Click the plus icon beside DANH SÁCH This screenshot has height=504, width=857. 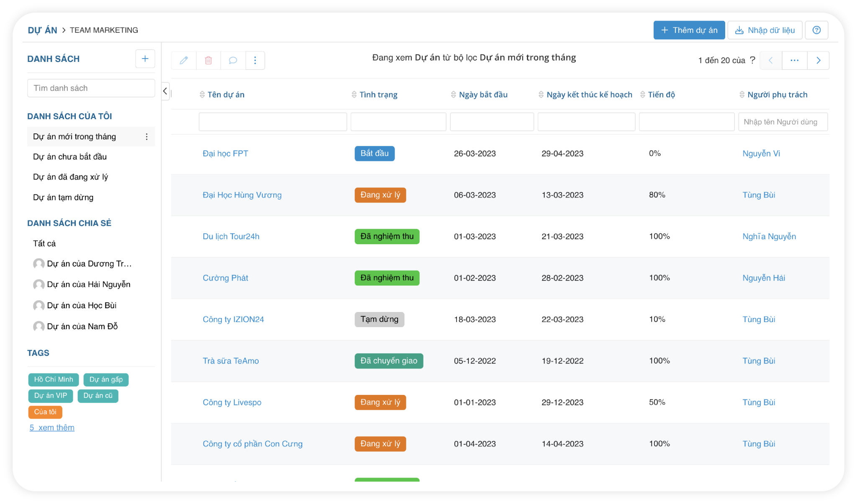[x=145, y=59]
